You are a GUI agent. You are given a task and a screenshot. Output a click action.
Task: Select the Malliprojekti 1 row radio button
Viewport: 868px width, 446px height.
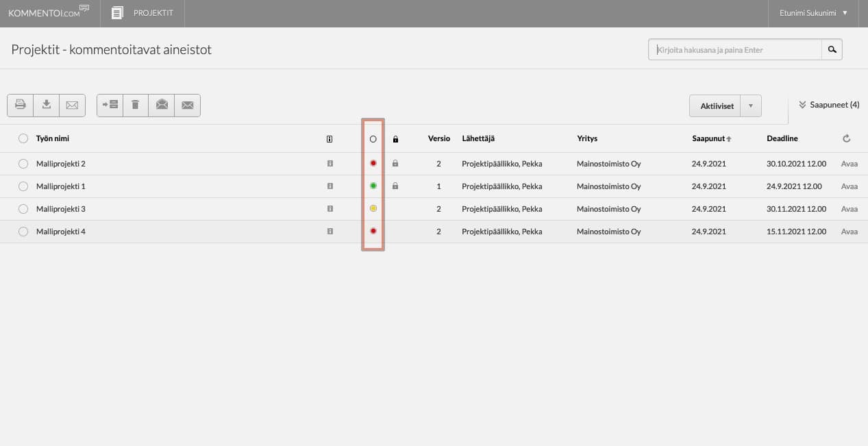23,186
